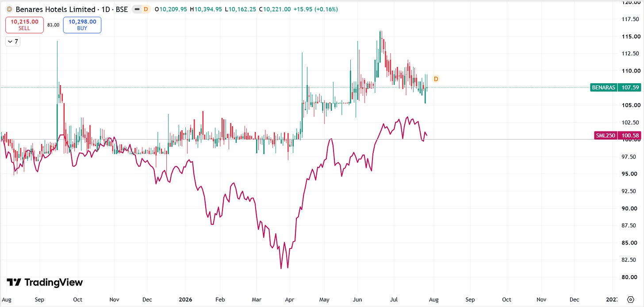Click the gray market status pill icon

pyautogui.click(x=138, y=9)
